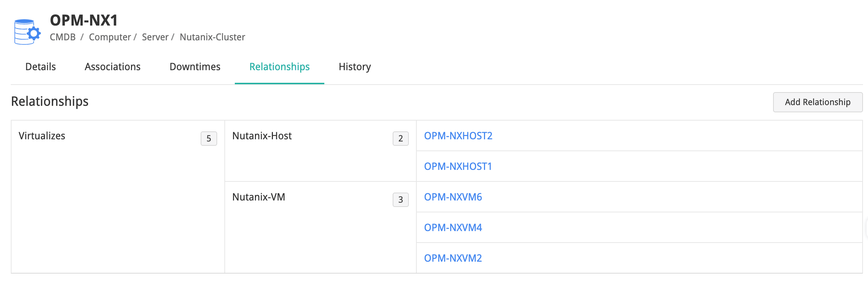This screenshot has height=293, width=868.
Task: Open the Details tab
Action: (x=41, y=67)
